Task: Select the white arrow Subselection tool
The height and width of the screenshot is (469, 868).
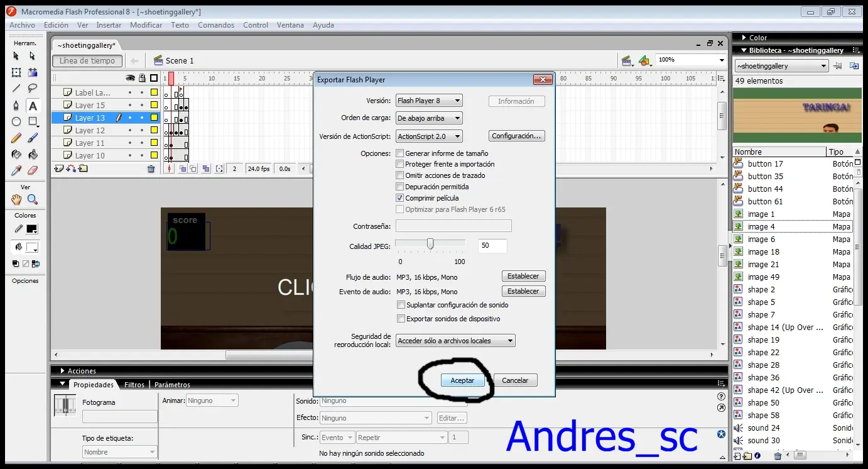Action: pos(33,56)
